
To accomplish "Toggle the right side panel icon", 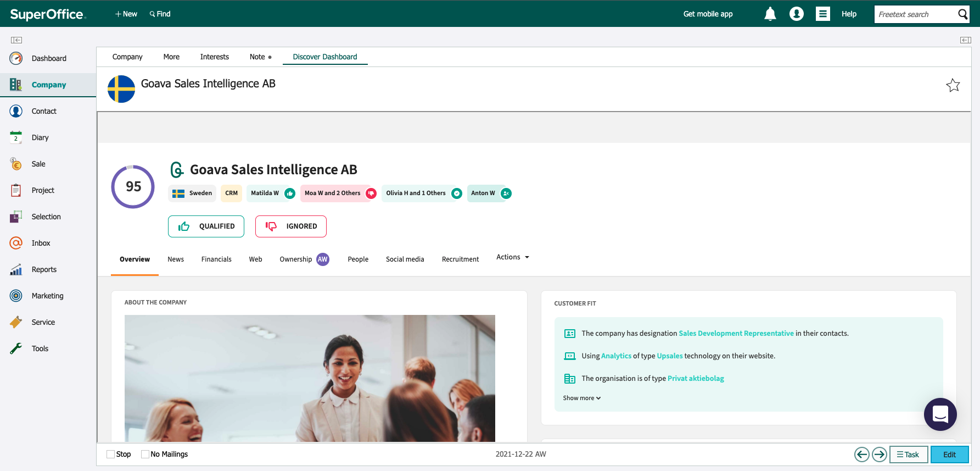I will point(966,40).
